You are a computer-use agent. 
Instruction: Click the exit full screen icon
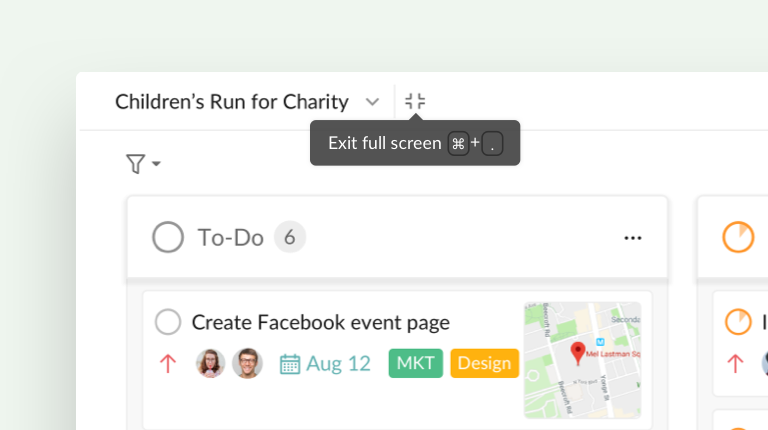(415, 101)
